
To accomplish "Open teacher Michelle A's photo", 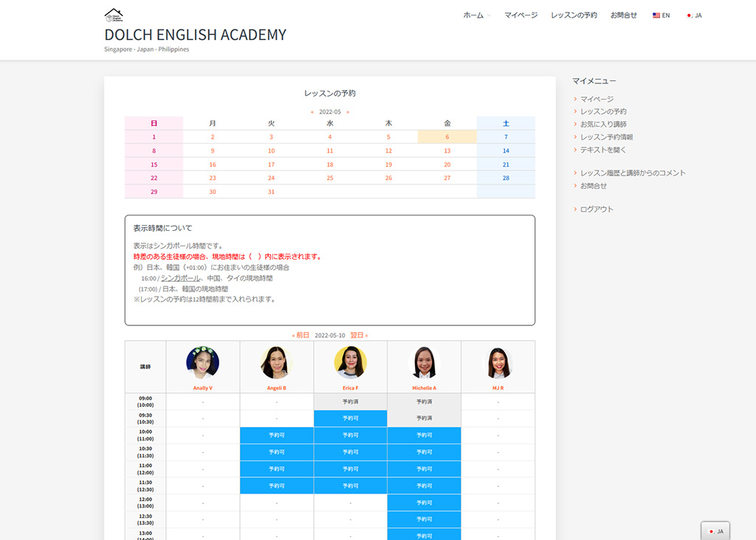I will (x=425, y=362).
